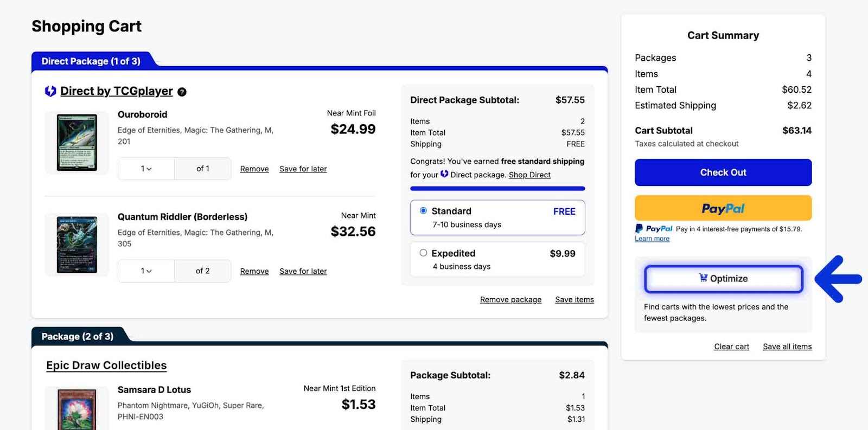868x430 pixels.
Task: Click the Samsara D Lotus card image
Action: (x=77, y=409)
